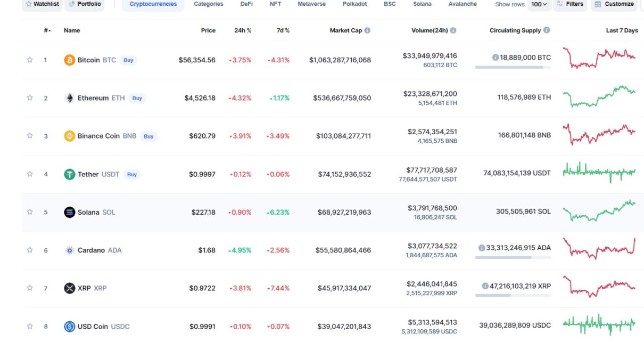Click the info icon next to Bitcoin's supply
This screenshot has width=644, height=342.
[496, 57]
